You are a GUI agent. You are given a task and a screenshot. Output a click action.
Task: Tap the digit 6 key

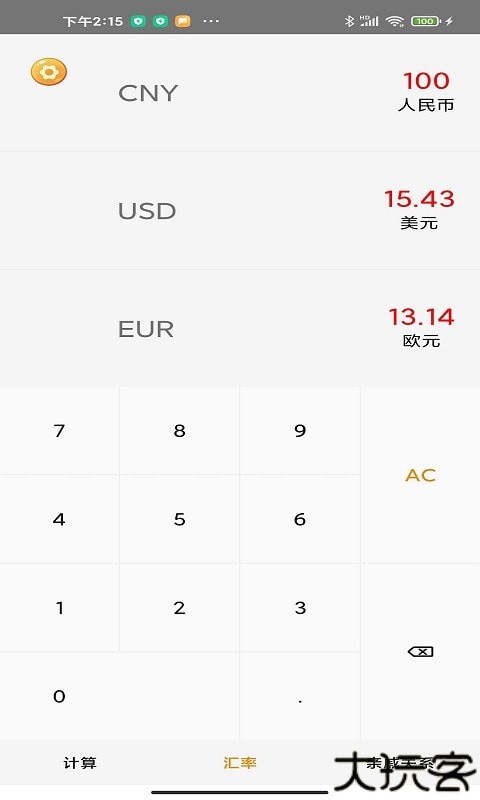click(x=300, y=519)
